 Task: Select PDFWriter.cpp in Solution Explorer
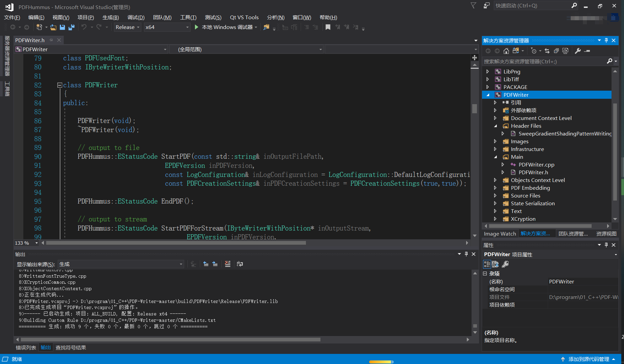pyautogui.click(x=536, y=164)
